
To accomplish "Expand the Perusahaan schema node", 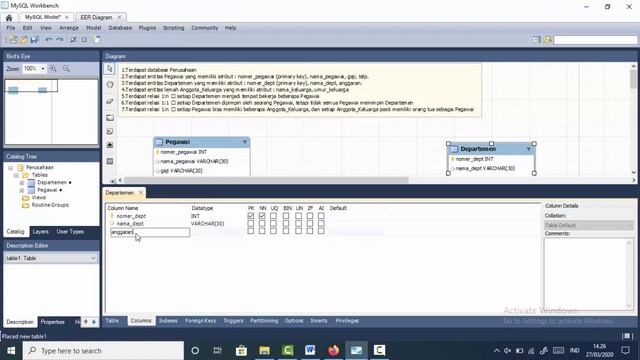I will pyautogui.click(x=11, y=168).
